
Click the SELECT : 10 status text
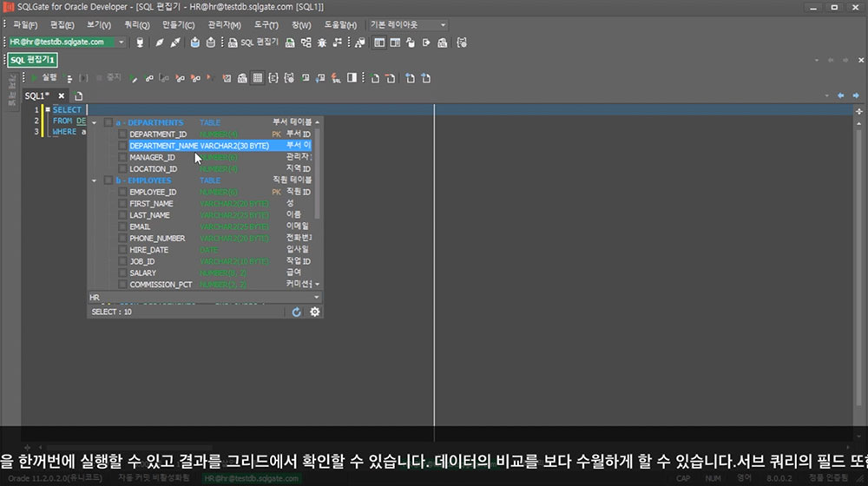click(x=112, y=312)
